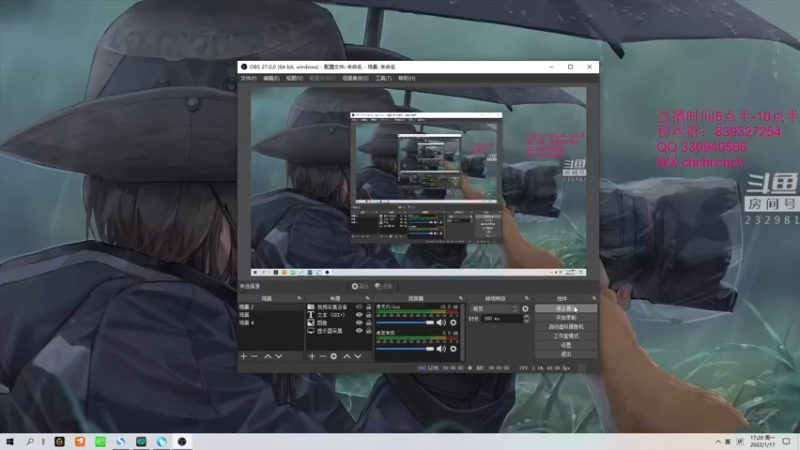Move the source up with the up arrow
Image resolution: width=800 pixels, height=450 pixels.
347,356
